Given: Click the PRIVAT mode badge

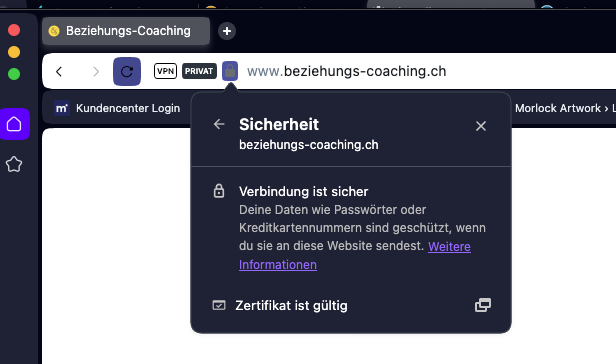Looking at the screenshot, I should (x=199, y=71).
